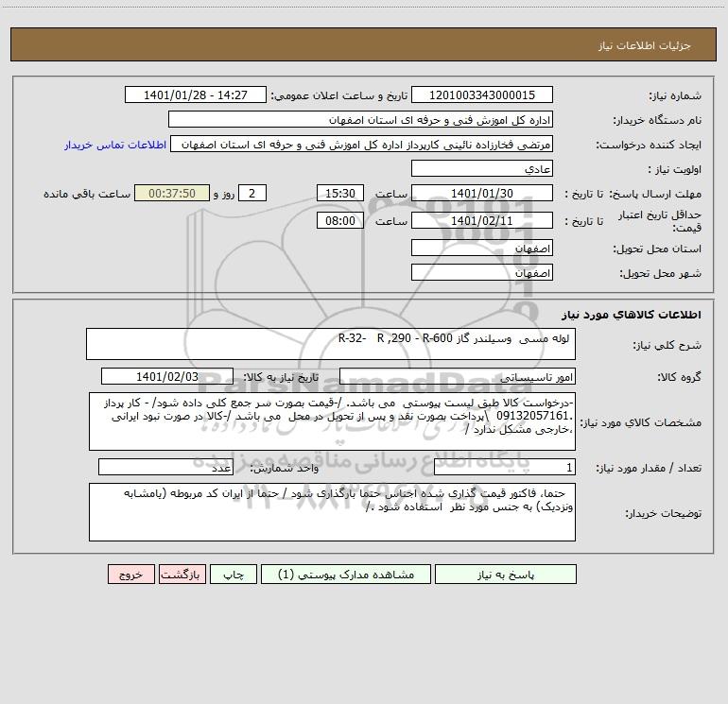Click quantity field with value 1
The height and width of the screenshot is (704, 728).
(x=505, y=467)
